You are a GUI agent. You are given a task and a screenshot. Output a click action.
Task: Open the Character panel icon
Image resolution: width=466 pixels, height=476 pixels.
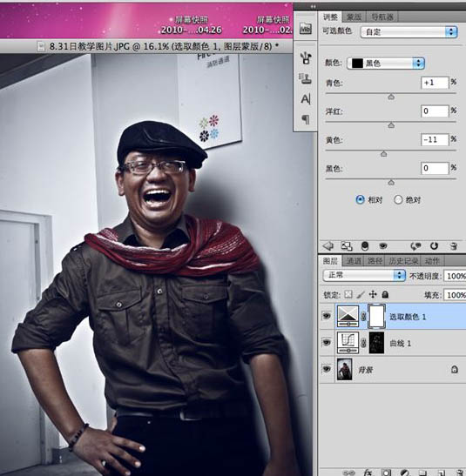coord(306,99)
